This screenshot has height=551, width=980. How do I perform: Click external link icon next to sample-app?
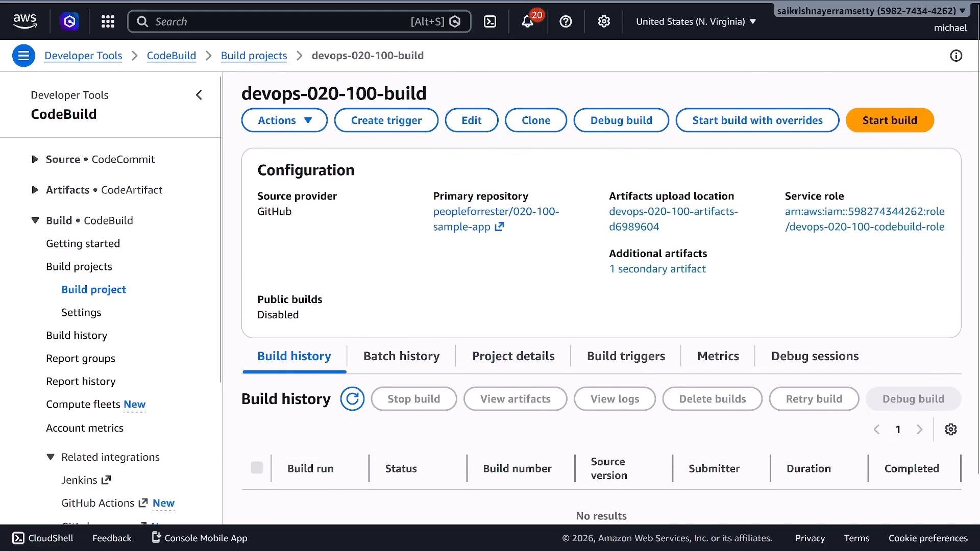tap(499, 227)
